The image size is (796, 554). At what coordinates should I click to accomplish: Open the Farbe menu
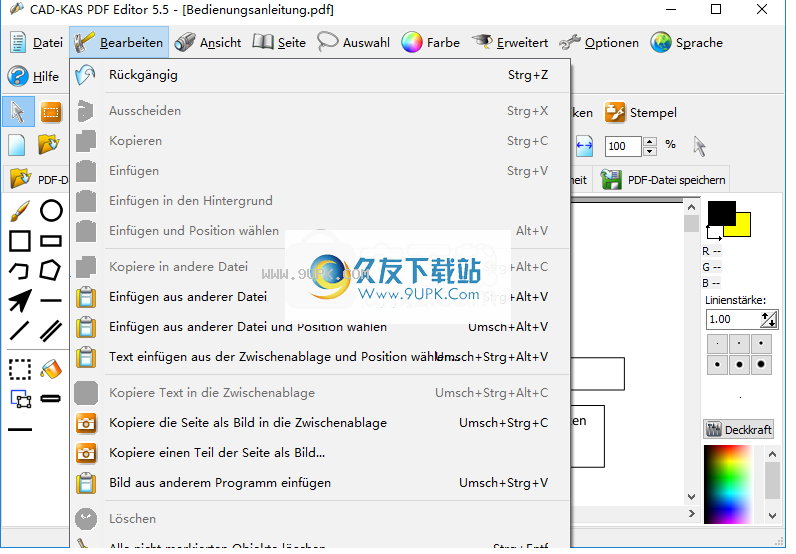click(x=430, y=43)
